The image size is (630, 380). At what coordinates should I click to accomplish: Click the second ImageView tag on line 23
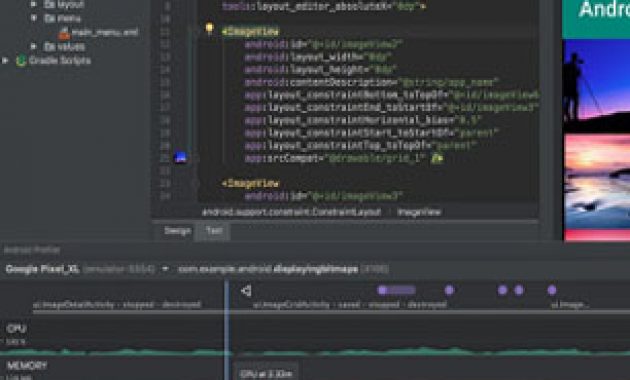pos(250,184)
